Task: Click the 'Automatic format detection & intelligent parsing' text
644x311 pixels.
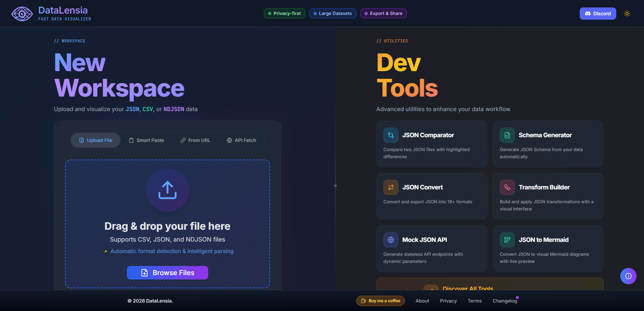Action: [x=172, y=251]
